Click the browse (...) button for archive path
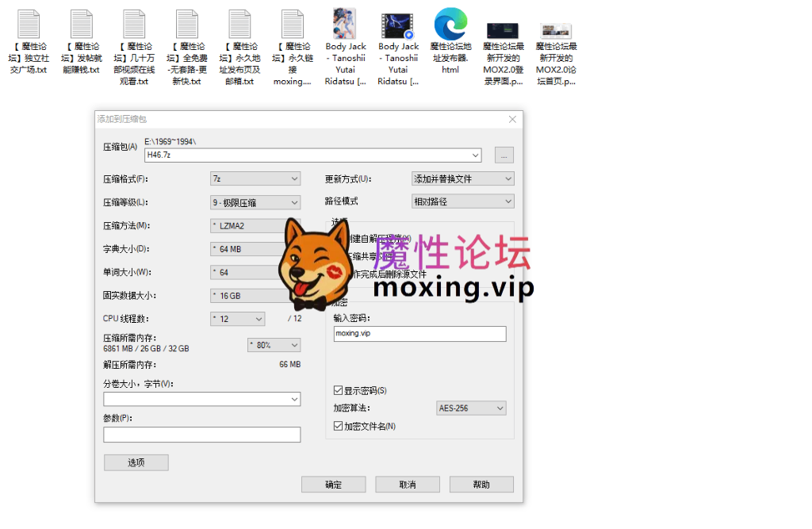This screenshot has height=529, width=812. [504, 155]
